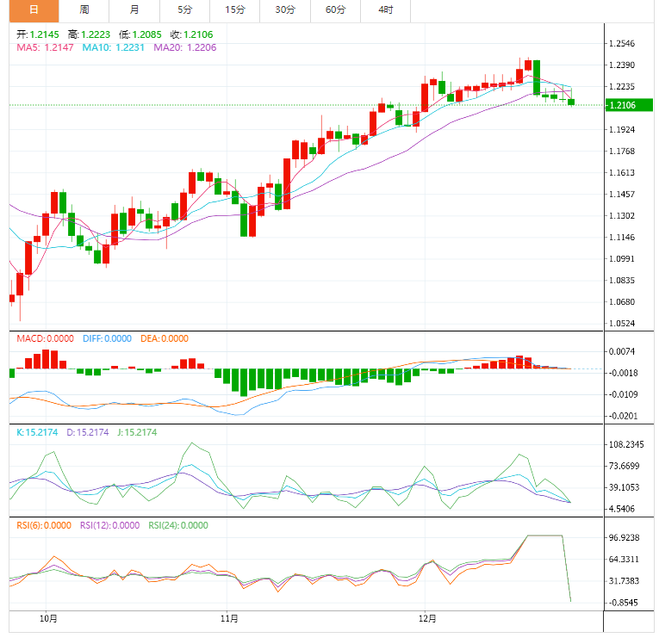Screen dimensions: 659x644
Task: Click the large green candle after the December peak
Action: pyautogui.click(x=537, y=77)
